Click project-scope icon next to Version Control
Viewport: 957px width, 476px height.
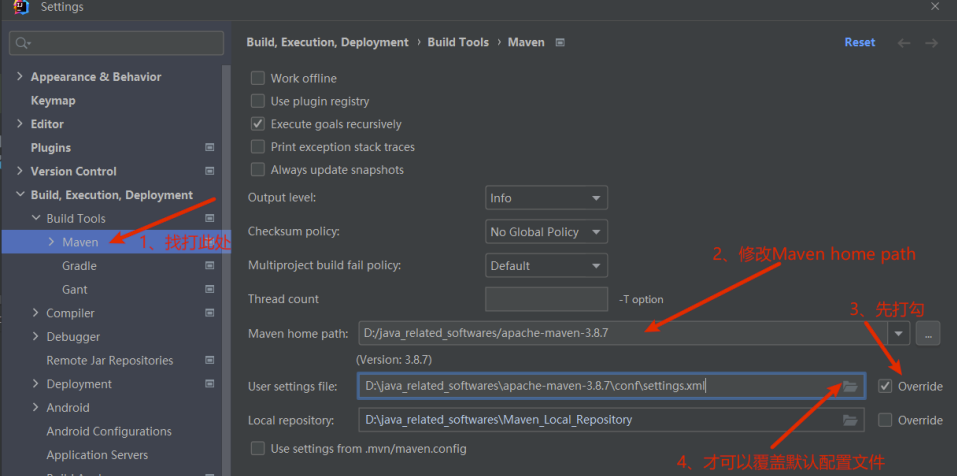pyautogui.click(x=209, y=171)
